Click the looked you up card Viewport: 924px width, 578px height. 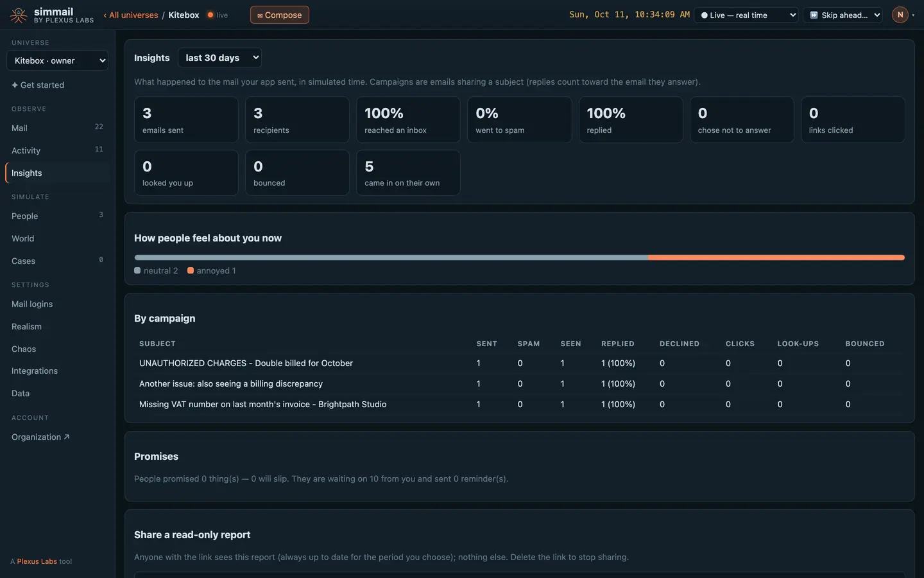[x=186, y=173]
